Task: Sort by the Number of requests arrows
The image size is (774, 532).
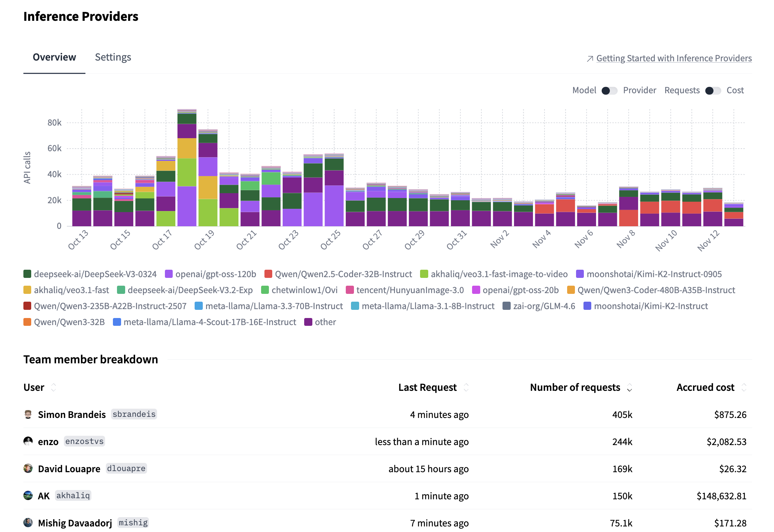Action: click(x=630, y=387)
